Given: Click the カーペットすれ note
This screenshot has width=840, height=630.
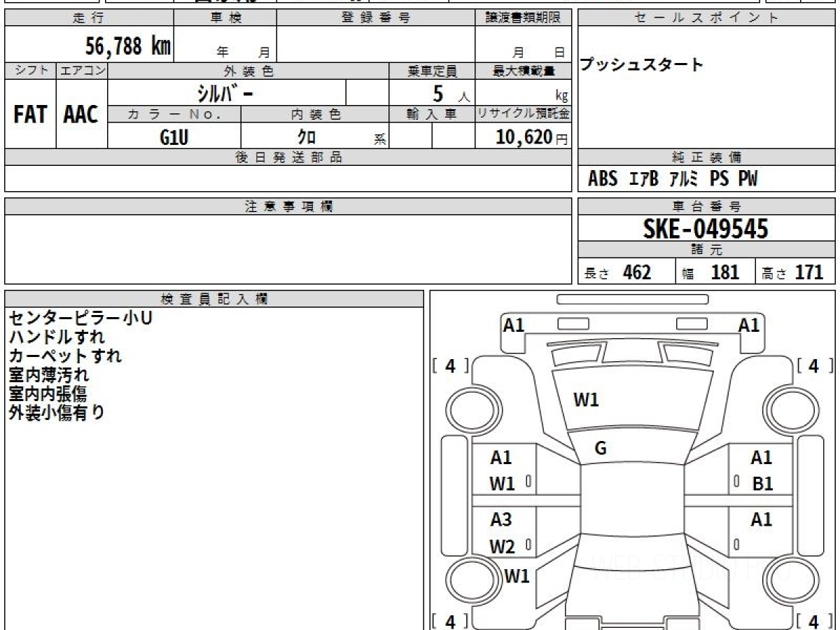Looking at the screenshot, I should [x=65, y=356].
